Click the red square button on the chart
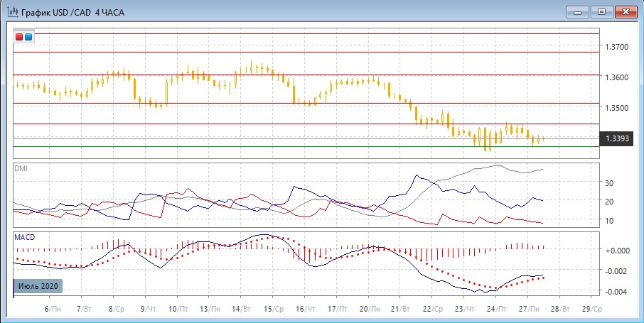This screenshot has width=644, height=323. [x=19, y=37]
